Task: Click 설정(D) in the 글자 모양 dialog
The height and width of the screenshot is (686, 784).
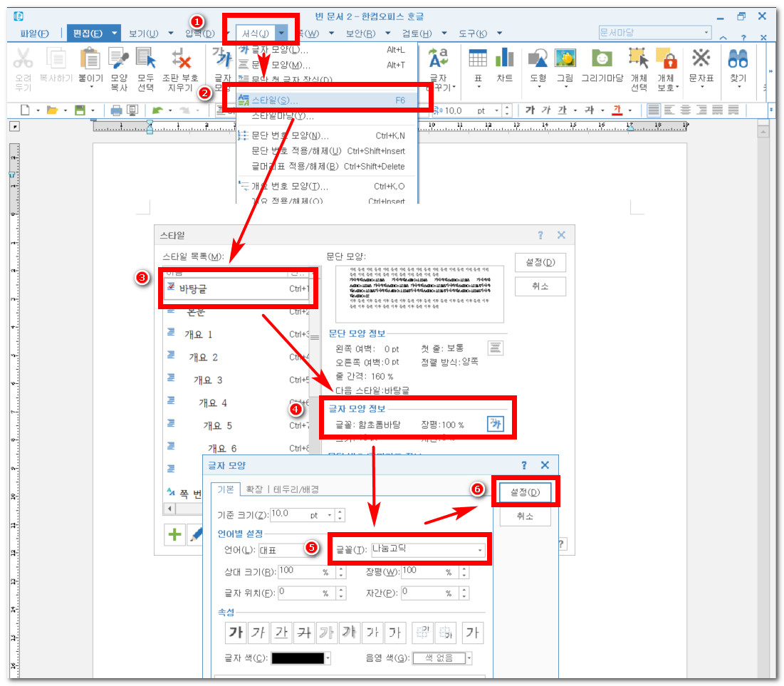Action: (525, 492)
